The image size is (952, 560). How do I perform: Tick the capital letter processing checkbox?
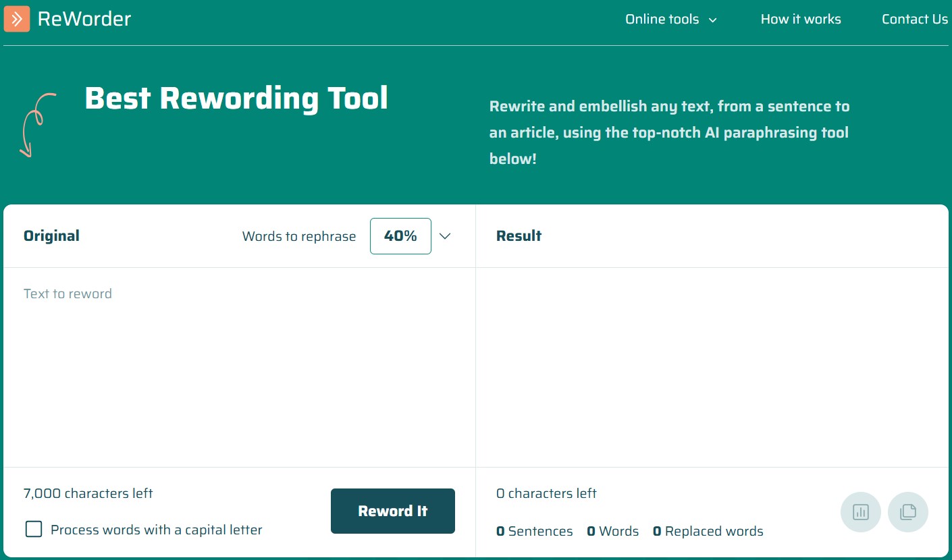coord(34,529)
